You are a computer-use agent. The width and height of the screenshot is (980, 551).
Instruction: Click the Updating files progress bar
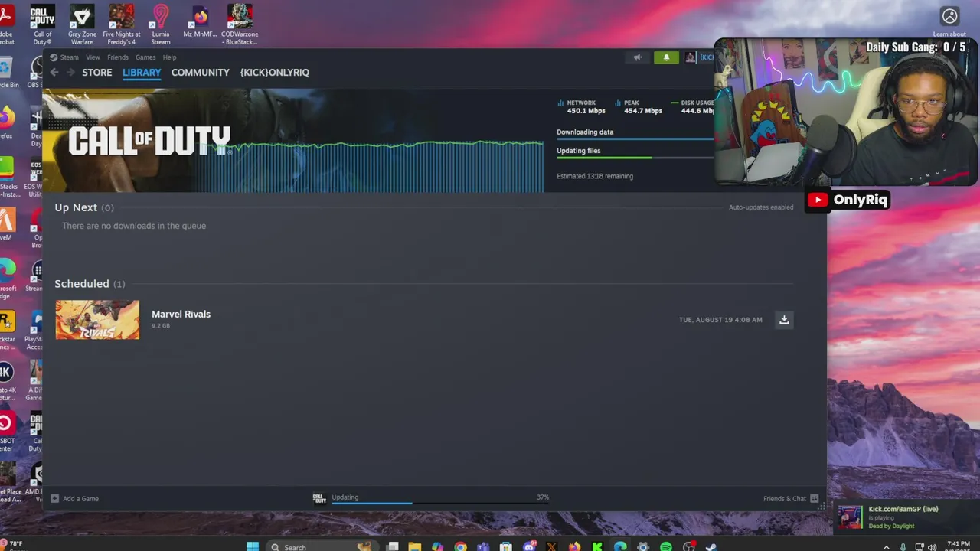635,158
